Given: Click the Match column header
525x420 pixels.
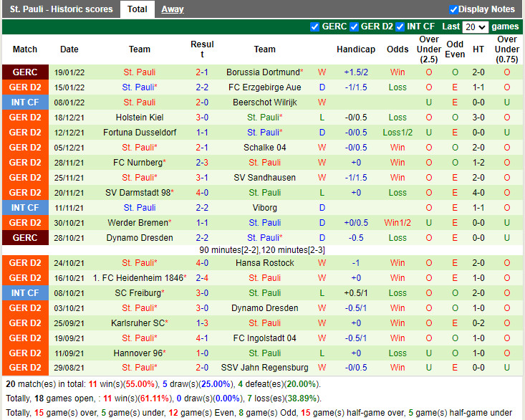Looking at the screenshot, I should point(25,49).
